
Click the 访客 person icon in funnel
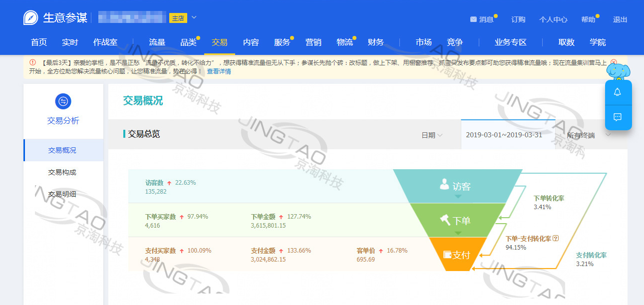coord(444,185)
